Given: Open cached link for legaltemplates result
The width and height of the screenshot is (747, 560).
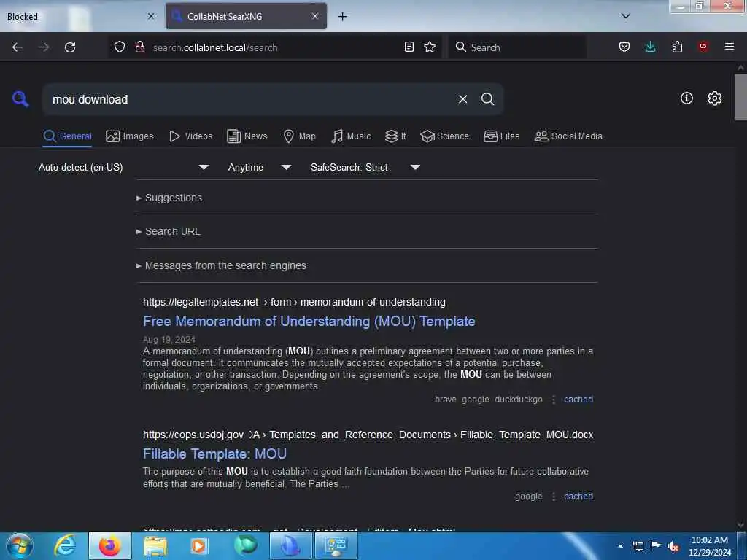Looking at the screenshot, I should 578,400.
